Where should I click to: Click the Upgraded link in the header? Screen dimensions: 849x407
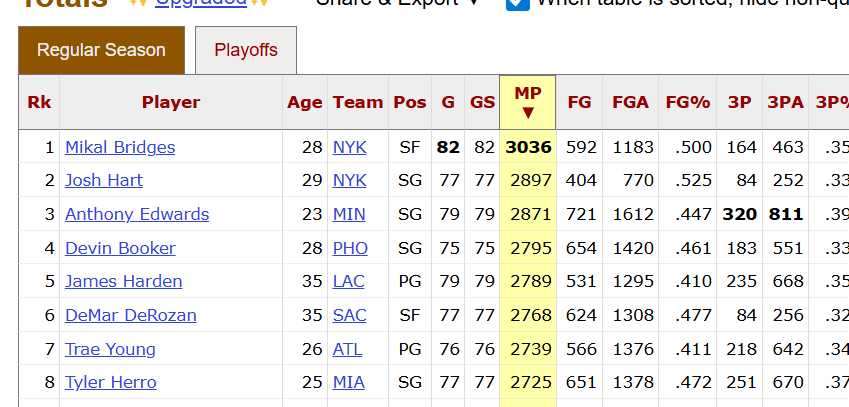(200, 3)
